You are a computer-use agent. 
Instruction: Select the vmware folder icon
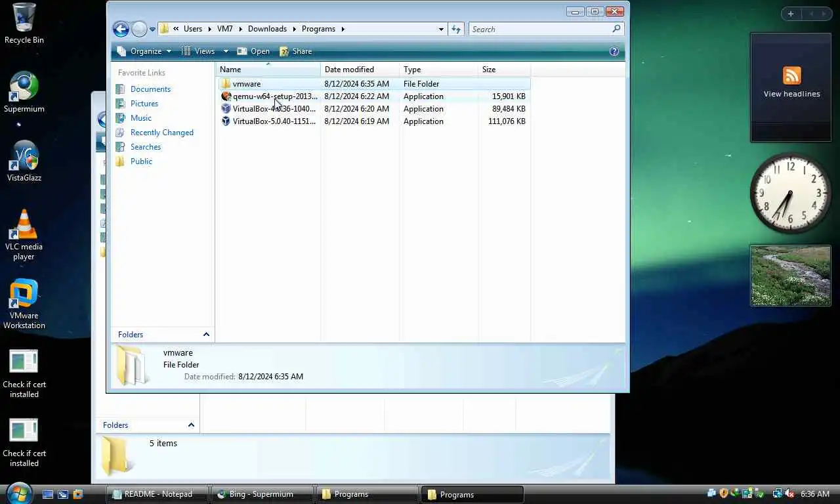click(x=226, y=84)
